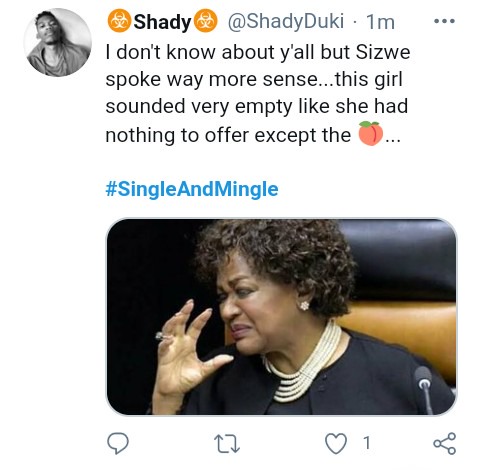Click the reply speech bubble icon
Image resolution: width=480 pixels, height=470 pixels.
point(118,443)
